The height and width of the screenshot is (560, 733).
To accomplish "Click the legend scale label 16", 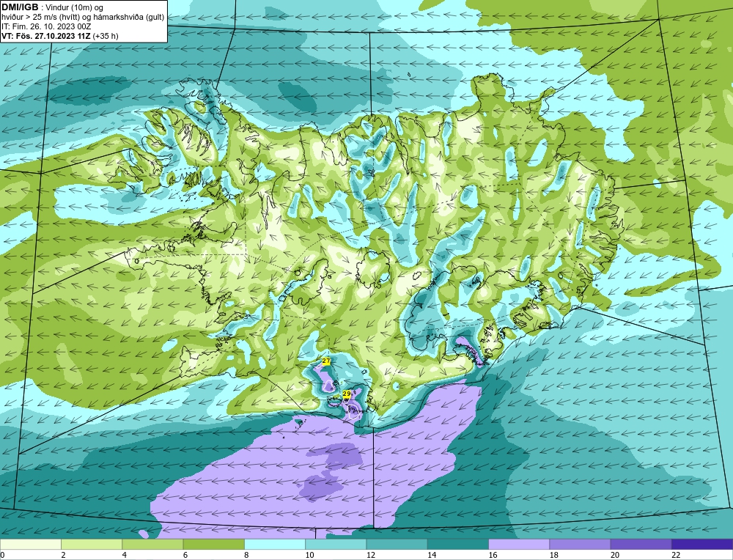I will (493, 555).
